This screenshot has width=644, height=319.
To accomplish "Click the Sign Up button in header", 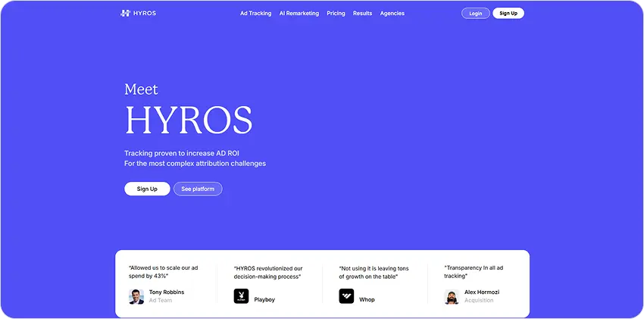I will pyautogui.click(x=508, y=13).
